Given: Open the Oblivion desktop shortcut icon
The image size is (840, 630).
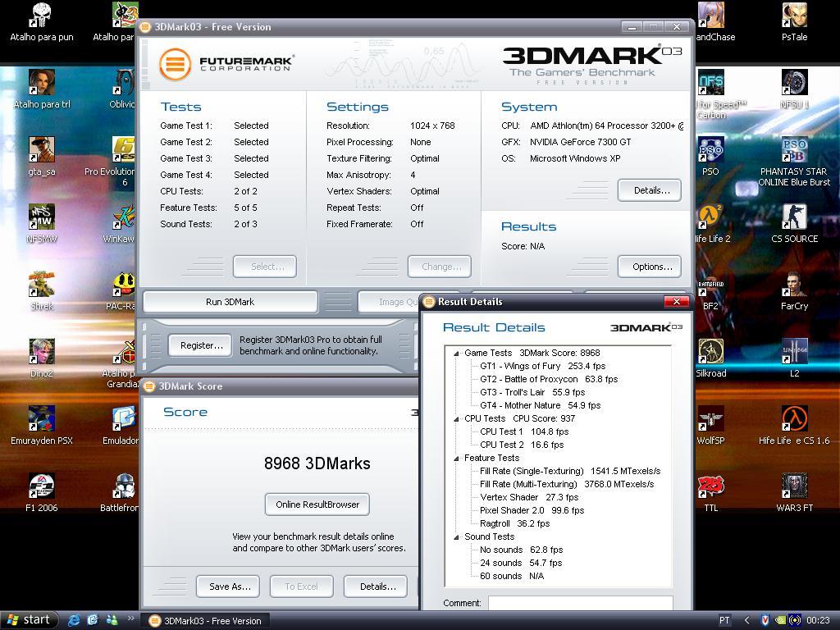Looking at the screenshot, I should 124,84.
